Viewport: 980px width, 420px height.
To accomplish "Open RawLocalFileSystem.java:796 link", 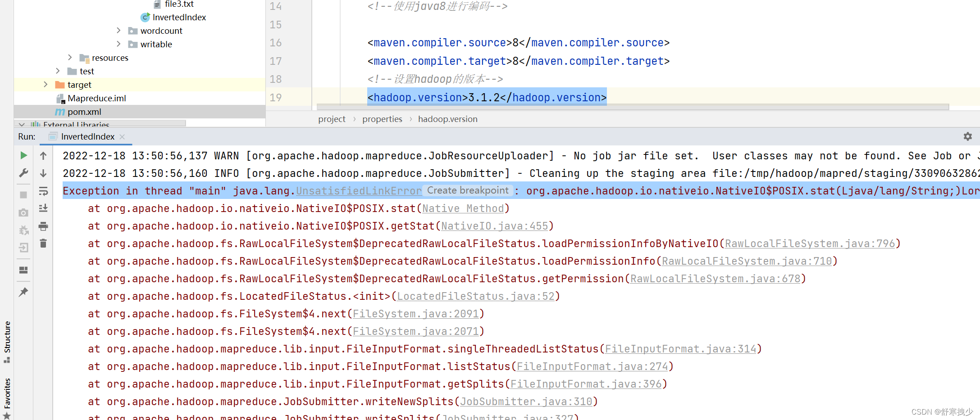I will [810, 244].
